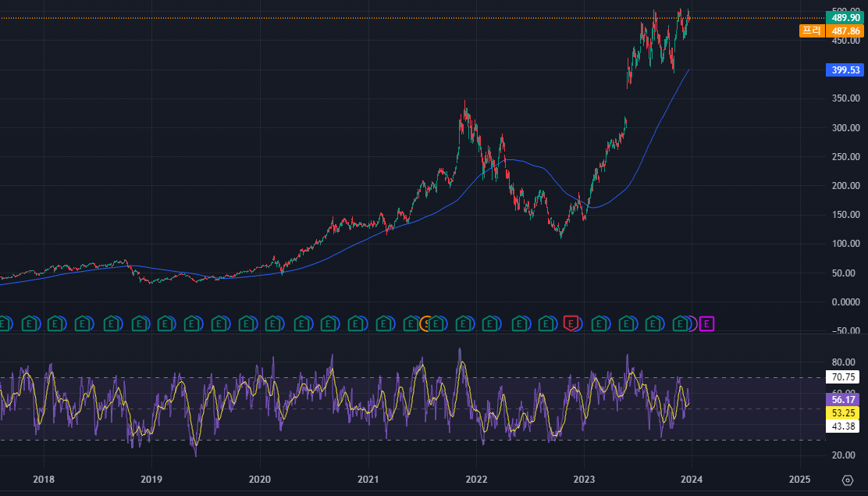Screen dimensions: 868x496
Task: Click the purple crescent marker near 2024
Action: pos(693,323)
